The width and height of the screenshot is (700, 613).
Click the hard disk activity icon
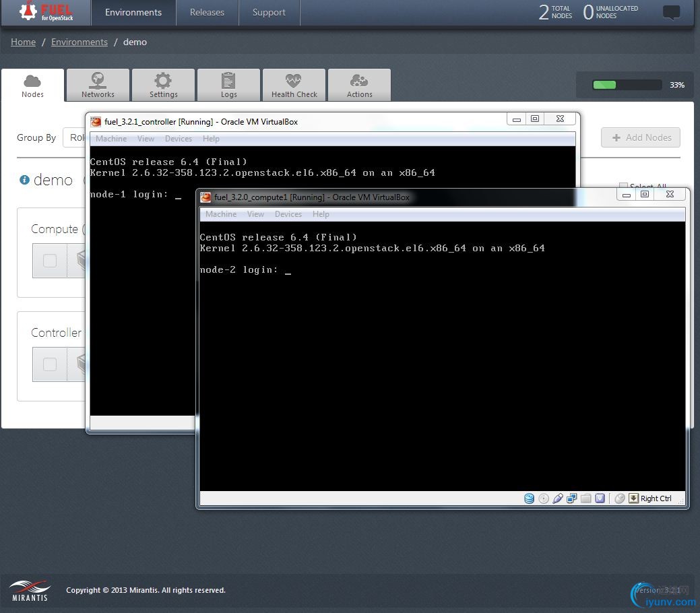530,498
